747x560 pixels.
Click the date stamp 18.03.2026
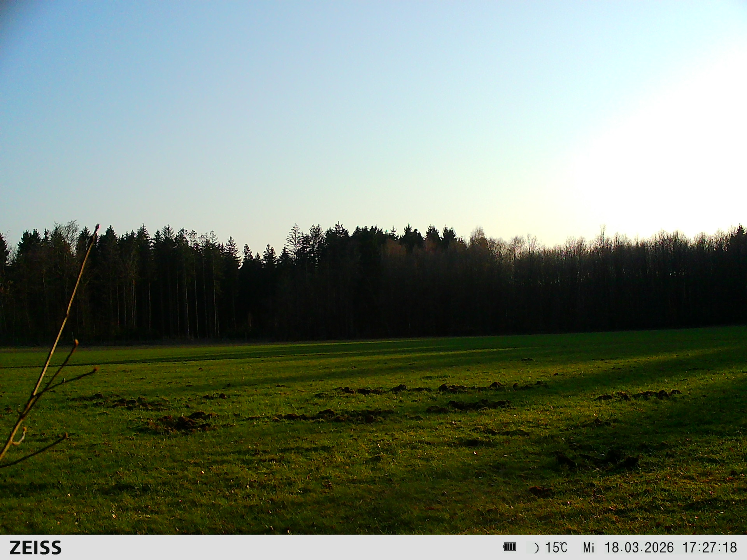639,548
